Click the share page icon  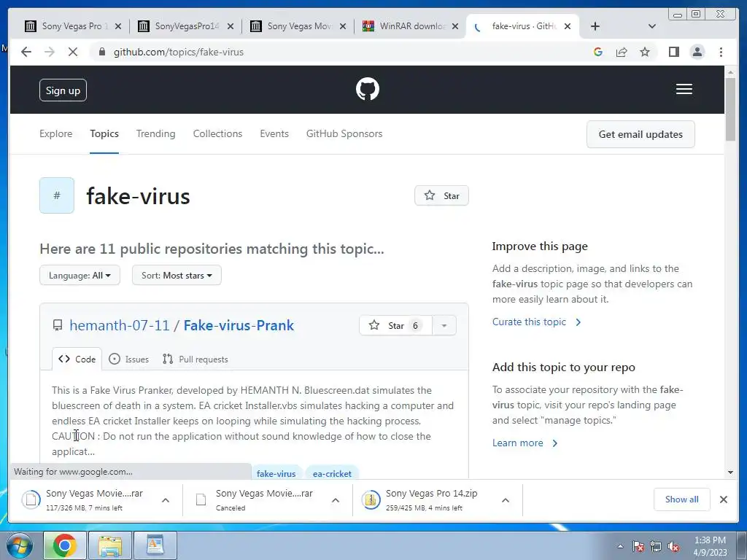point(622,52)
